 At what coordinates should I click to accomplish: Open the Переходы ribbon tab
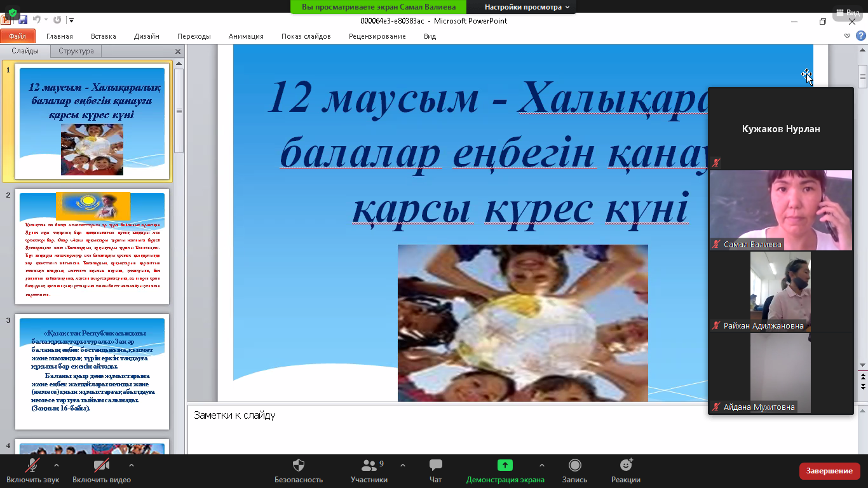(x=194, y=36)
